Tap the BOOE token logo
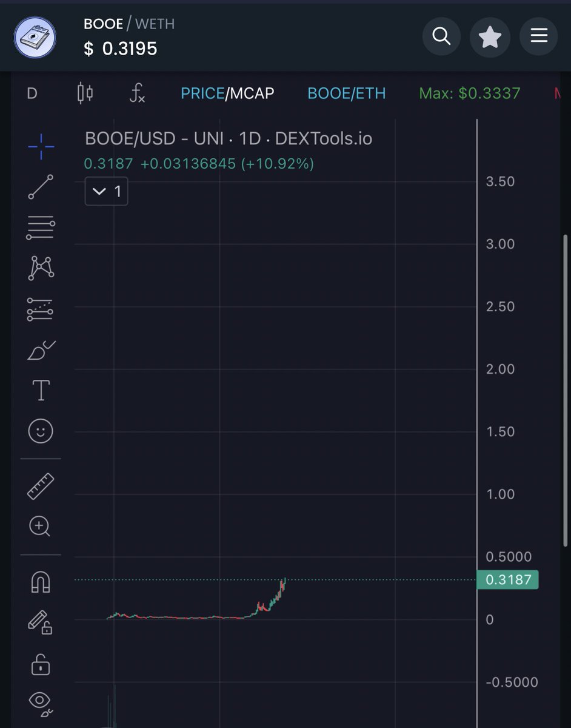The image size is (571, 728). pos(35,38)
